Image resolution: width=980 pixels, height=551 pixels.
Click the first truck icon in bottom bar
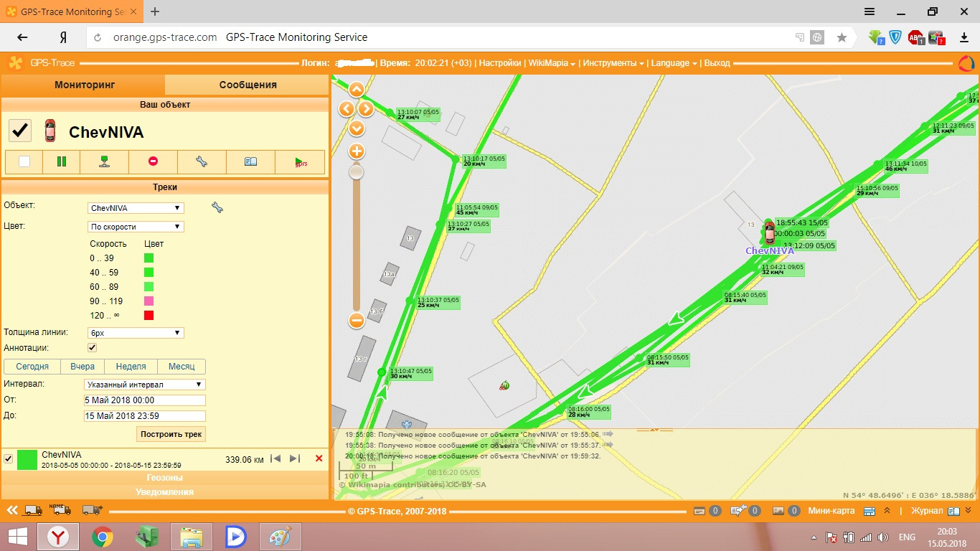coord(33,511)
